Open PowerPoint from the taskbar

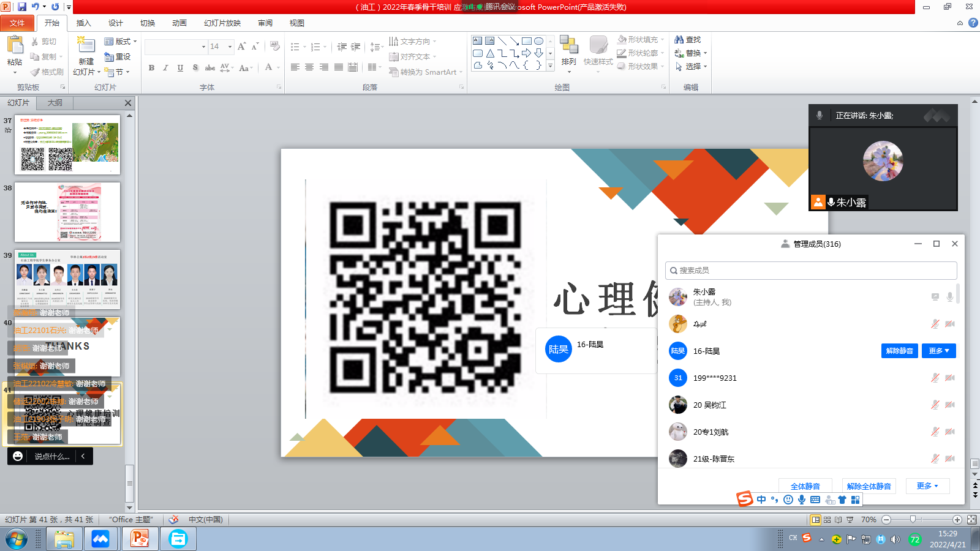click(140, 539)
